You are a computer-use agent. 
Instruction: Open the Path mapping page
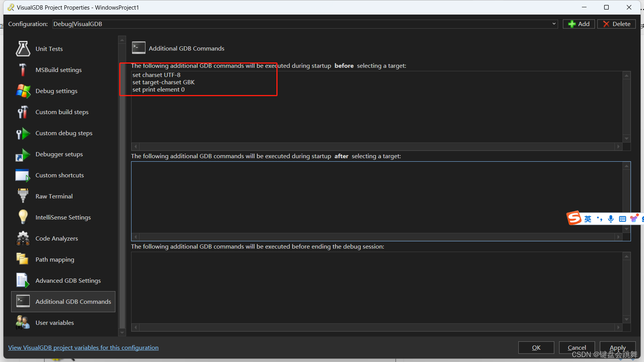click(63, 259)
